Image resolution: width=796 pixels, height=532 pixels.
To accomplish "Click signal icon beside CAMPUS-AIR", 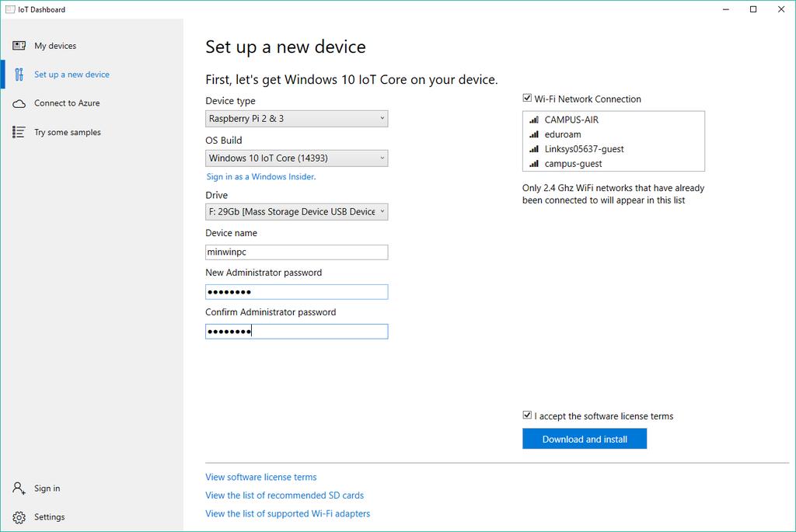I will tap(534, 120).
